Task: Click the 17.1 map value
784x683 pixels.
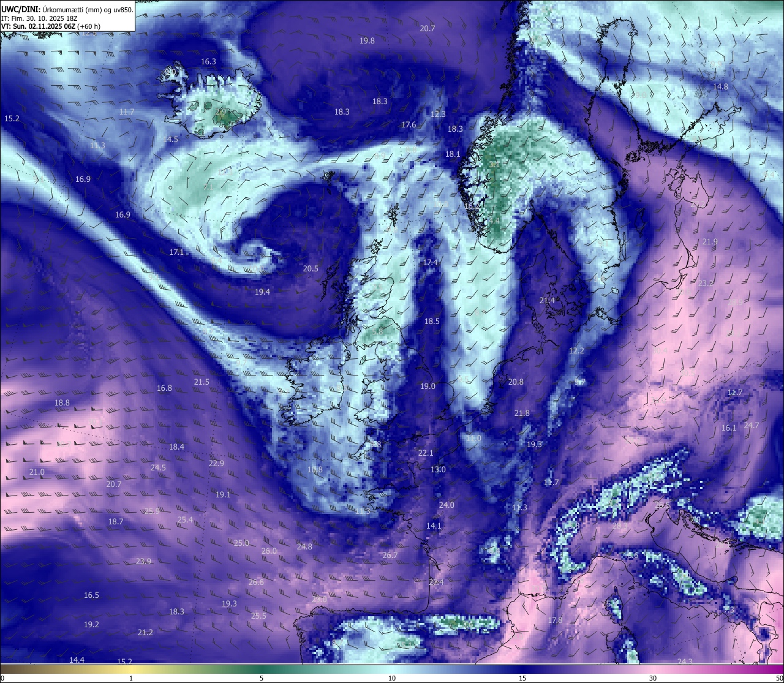Action: point(176,252)
